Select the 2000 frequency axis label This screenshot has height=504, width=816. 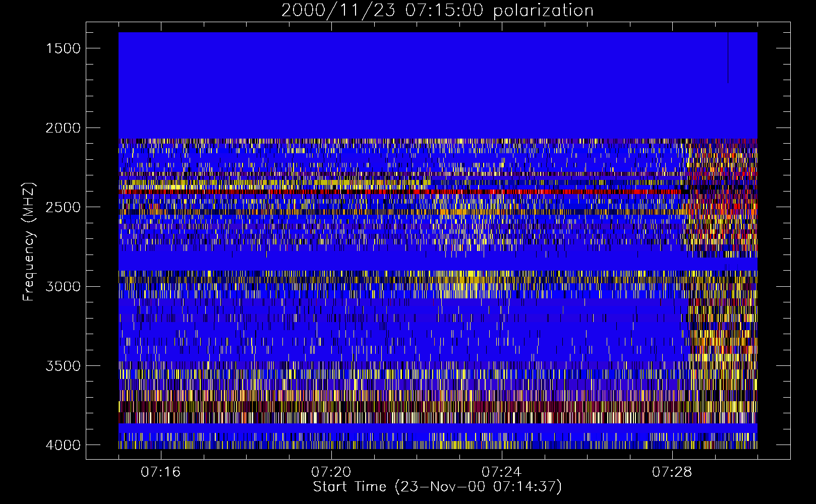coord(63,128)
